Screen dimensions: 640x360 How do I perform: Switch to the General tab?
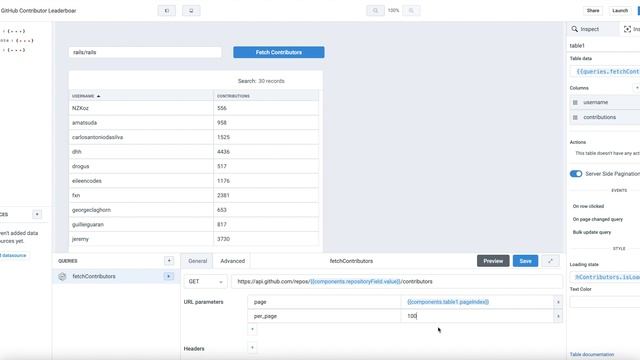click(198, 261)
